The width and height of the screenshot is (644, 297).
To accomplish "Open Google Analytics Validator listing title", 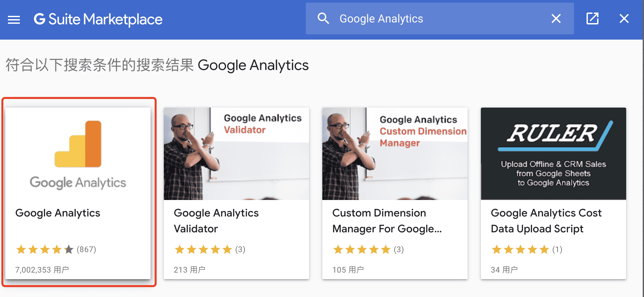I will [x=216, y=221].
